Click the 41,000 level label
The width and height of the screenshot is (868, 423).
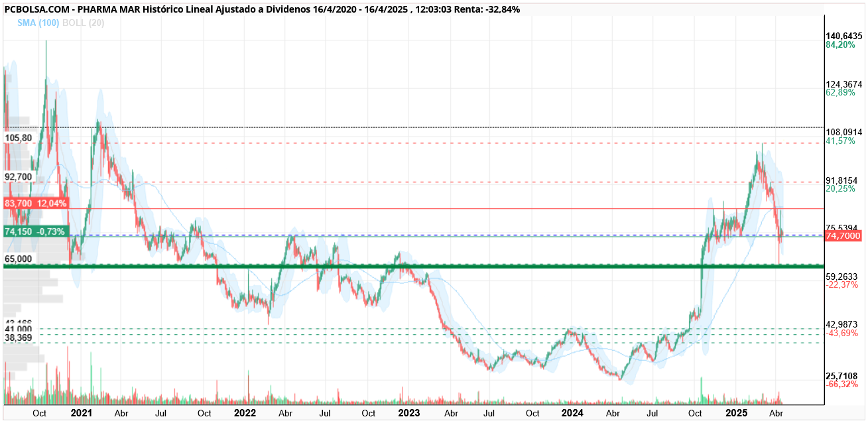[18, 329]
